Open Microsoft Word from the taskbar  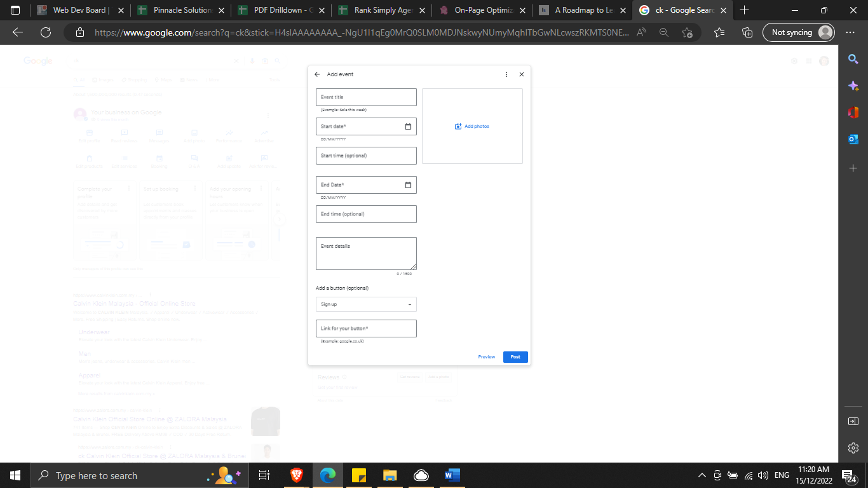(x=452, y=475)
